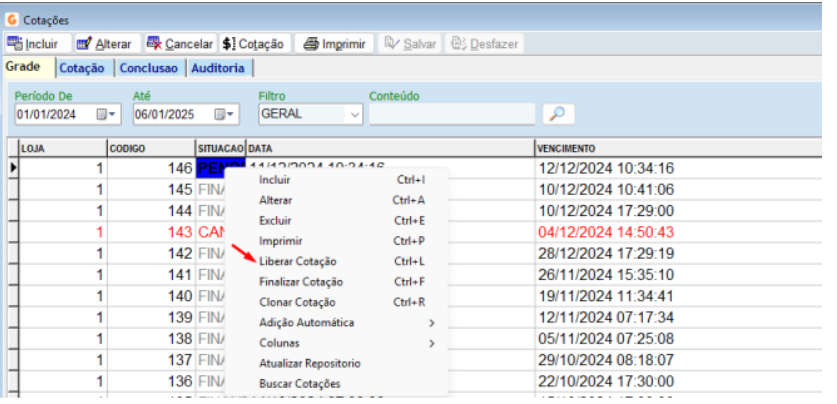Click vencimento 10/12/2024 17:29:00
Viewport: 837px width, 404px height.
(606, 211)
